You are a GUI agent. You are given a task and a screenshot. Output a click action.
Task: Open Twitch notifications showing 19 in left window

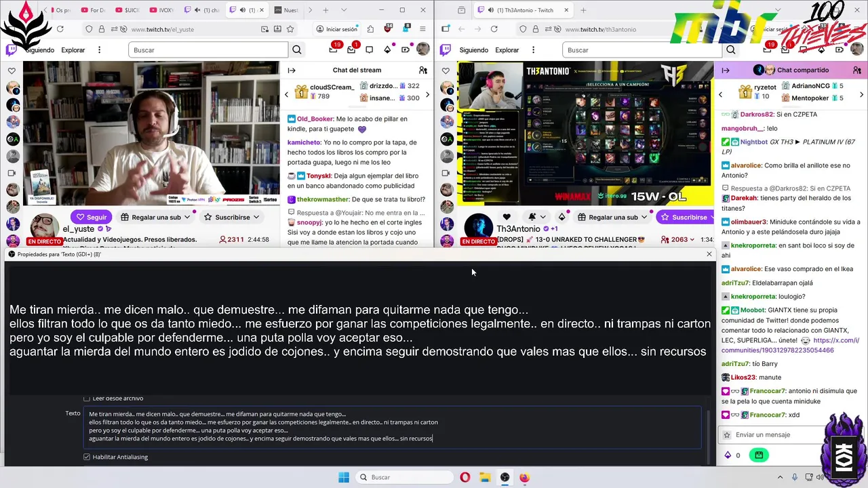pos(334,49)
